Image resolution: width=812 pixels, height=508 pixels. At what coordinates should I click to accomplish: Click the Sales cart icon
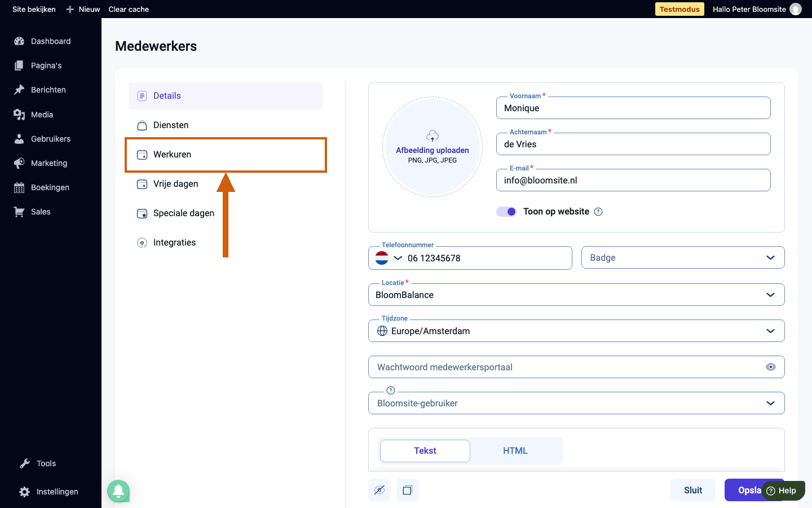pyautogui.click(x=19, y=212)
